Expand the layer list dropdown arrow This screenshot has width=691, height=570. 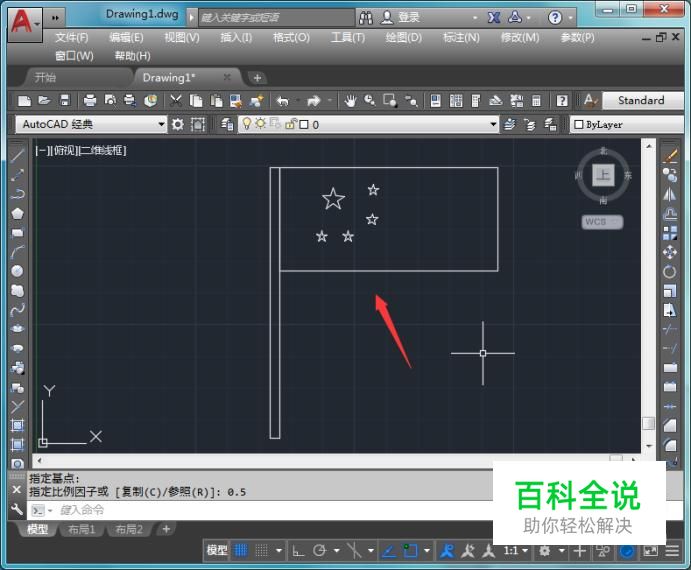[493, 124]
